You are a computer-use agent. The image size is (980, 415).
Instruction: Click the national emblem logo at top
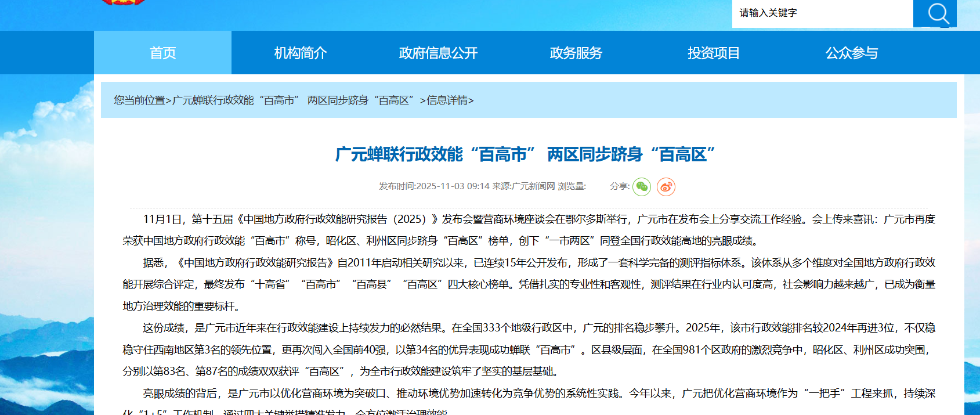click(122, 2)
